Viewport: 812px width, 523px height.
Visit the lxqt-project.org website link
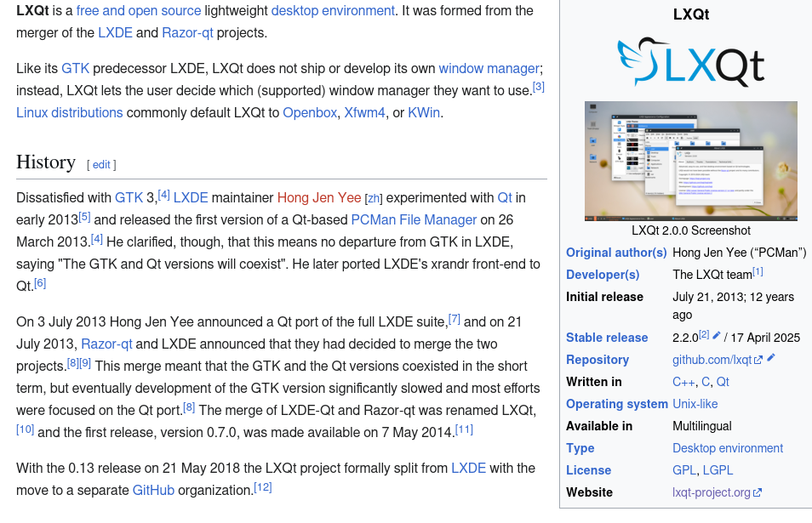[711, 492]
